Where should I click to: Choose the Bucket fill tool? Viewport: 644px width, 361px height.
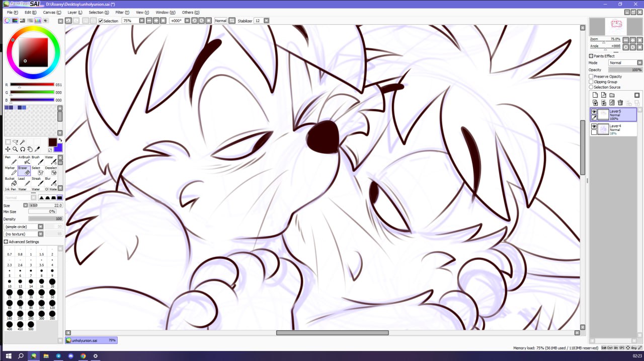point(11,182)
